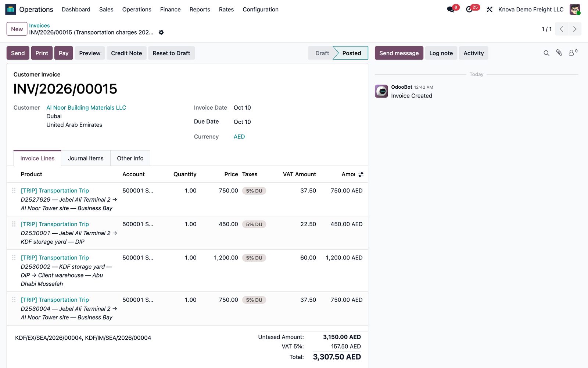Select the Draft status stage
The height and width of the screenshot is (368, 588).
(322, 53)
